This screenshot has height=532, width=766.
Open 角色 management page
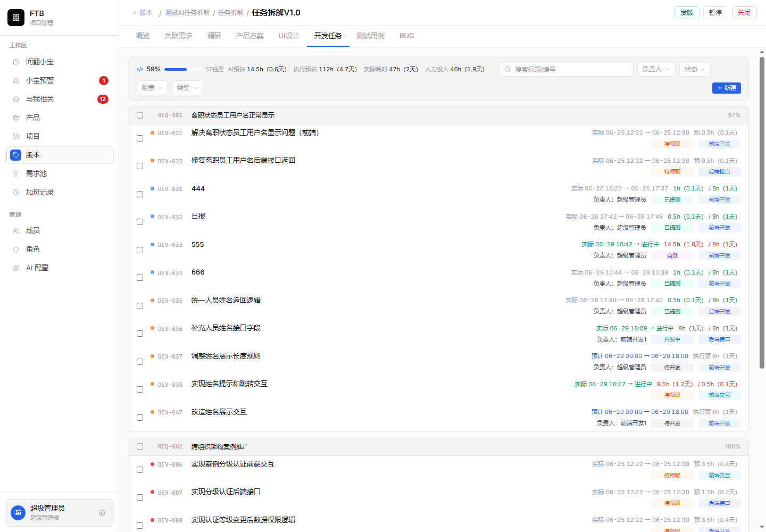tap(60, 249)
